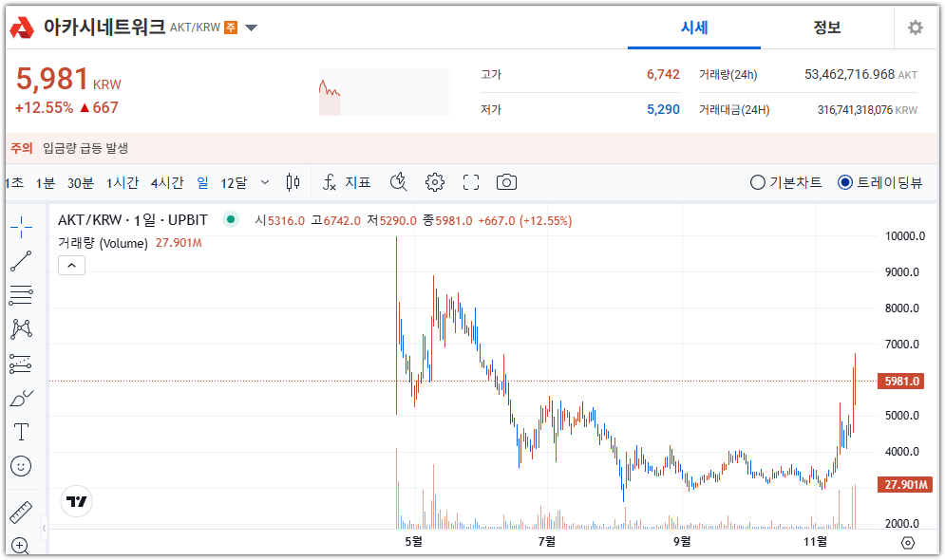Select the ruler measure tool
The width and height of the screenshot is (945, 560).
(x=21, y=513)
